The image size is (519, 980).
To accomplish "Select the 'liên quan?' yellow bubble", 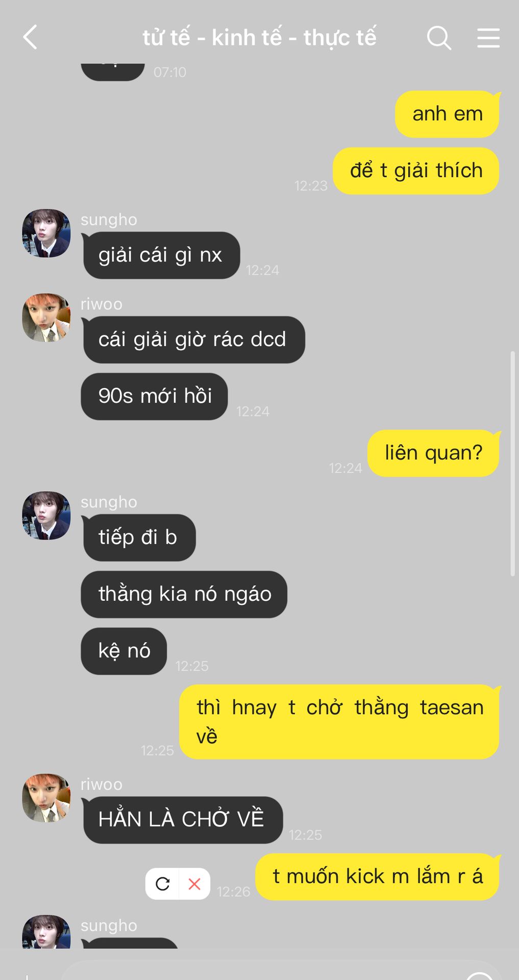I will pyautogui.click(x=433, y=453).
